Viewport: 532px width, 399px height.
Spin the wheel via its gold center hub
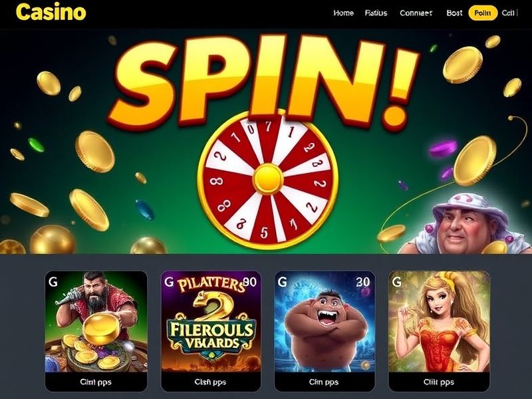click(268, 179)
